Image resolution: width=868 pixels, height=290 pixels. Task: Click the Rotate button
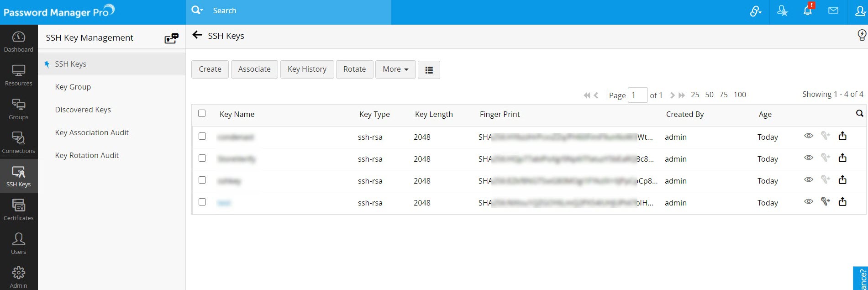pos(355,69)
